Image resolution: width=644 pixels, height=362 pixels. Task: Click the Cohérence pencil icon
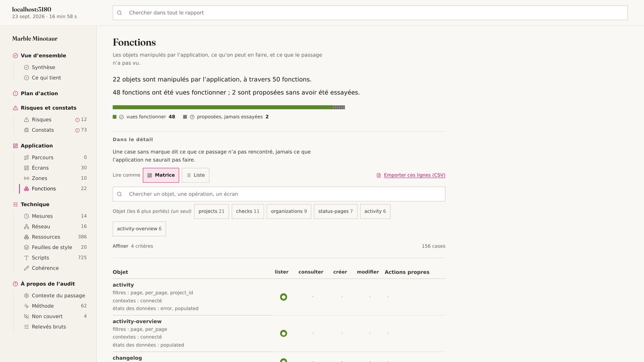tap(26, 268)
